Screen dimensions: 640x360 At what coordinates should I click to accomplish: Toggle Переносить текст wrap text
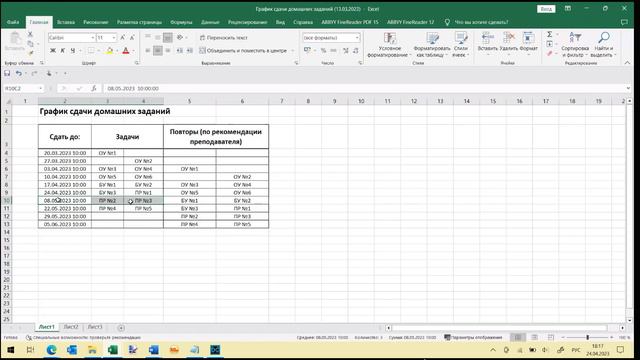click(224, 38)
